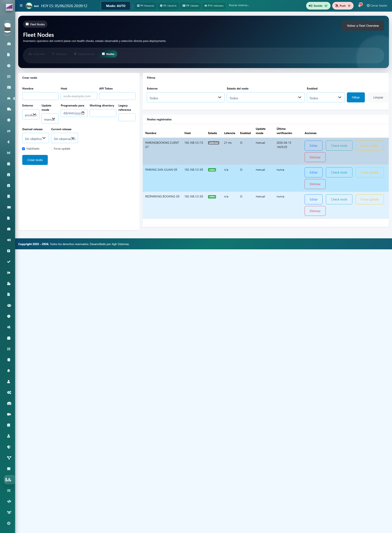Toggle the Habilitado checkbox
The width and height of the screenshot is (392, 533).
pyautogui.click(x=23, y=149)
